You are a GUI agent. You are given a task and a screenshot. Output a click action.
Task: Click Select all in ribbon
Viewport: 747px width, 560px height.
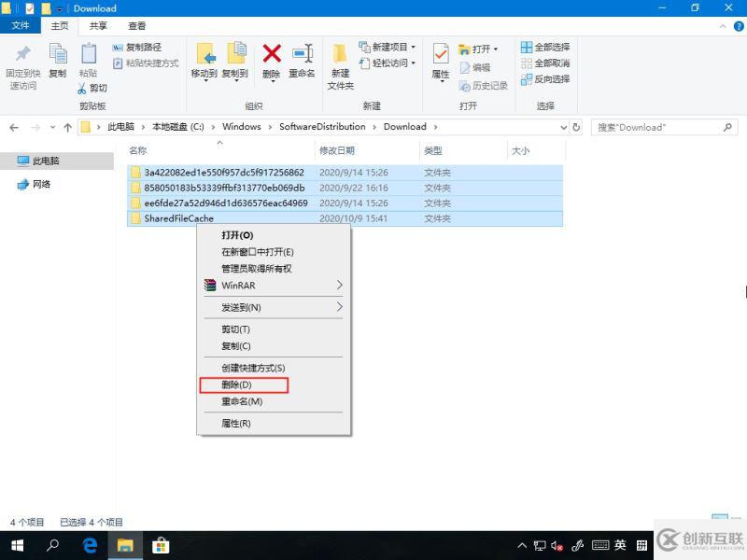point(545,48)
